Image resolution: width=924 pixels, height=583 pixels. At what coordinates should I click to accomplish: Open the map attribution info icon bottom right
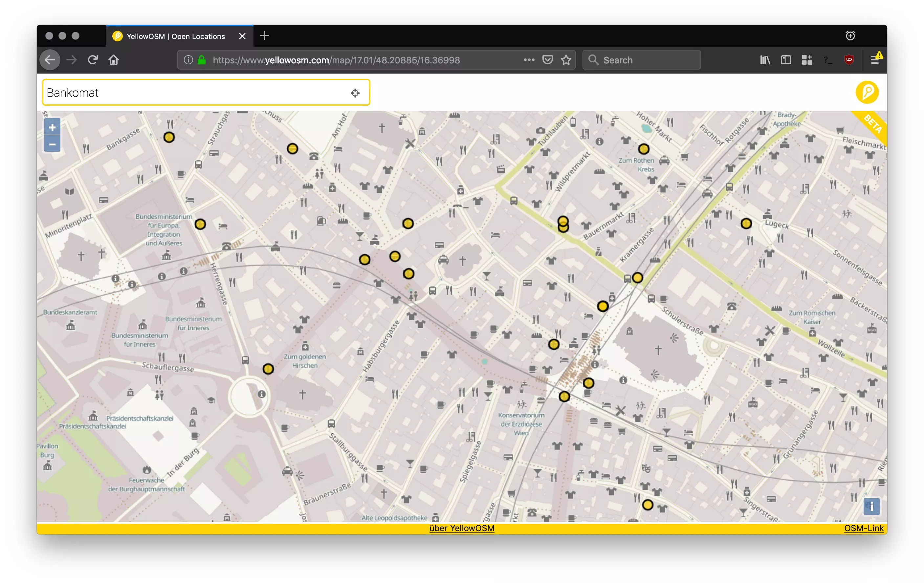click(x=871, y=507)
